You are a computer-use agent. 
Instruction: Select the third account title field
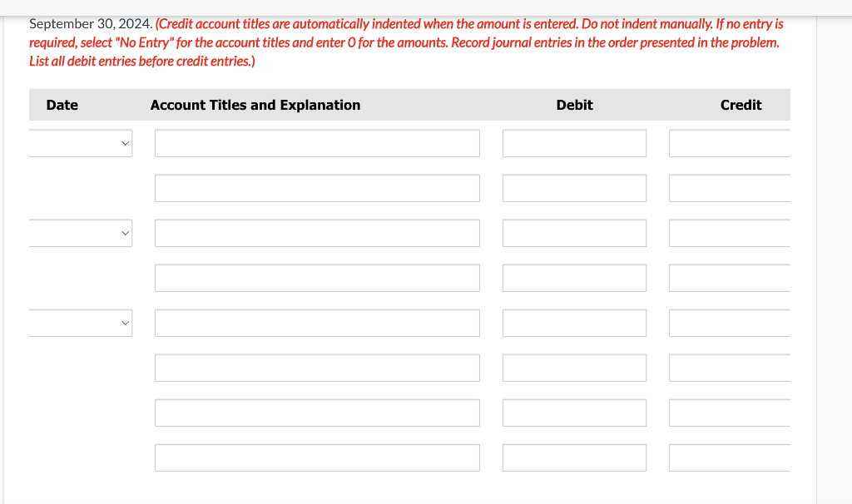pyautogui.click(x=317, y=233)
